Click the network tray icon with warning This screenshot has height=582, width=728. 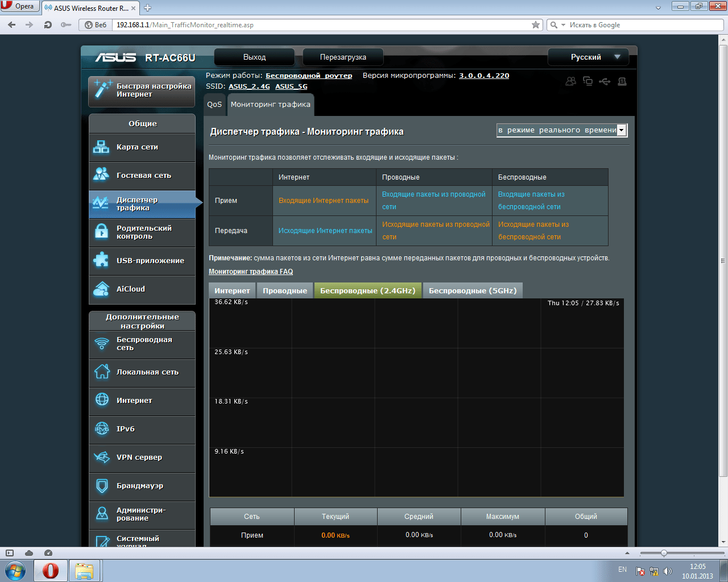(x=654, y=571)
